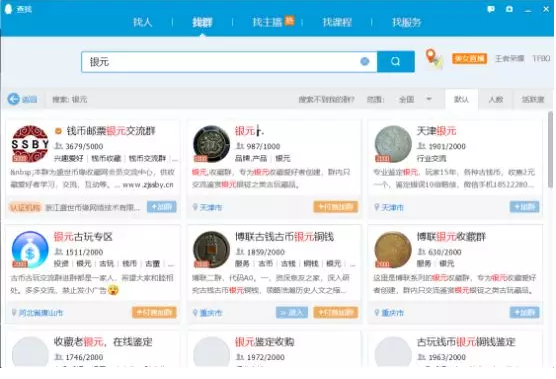Open the silver coin avatar of 天津银元
The width and height of the screenshot is (556, 379).
pos(393,144)
